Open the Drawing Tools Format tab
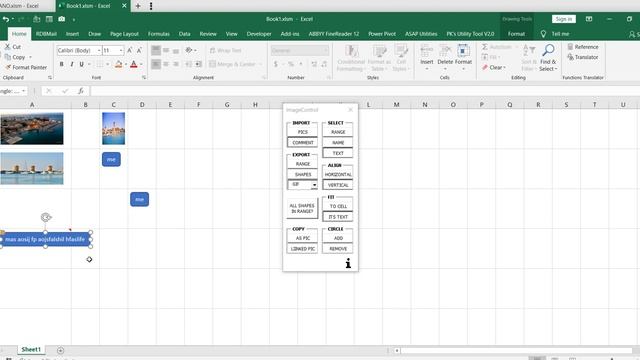The width and height of the screenshot is (640, 360). [x=516, y=34]
